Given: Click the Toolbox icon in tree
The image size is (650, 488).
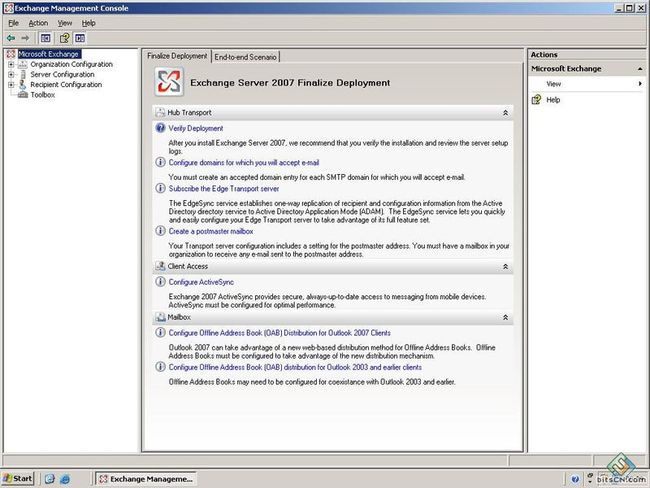Looking at the screenshot, I should 23,95.
